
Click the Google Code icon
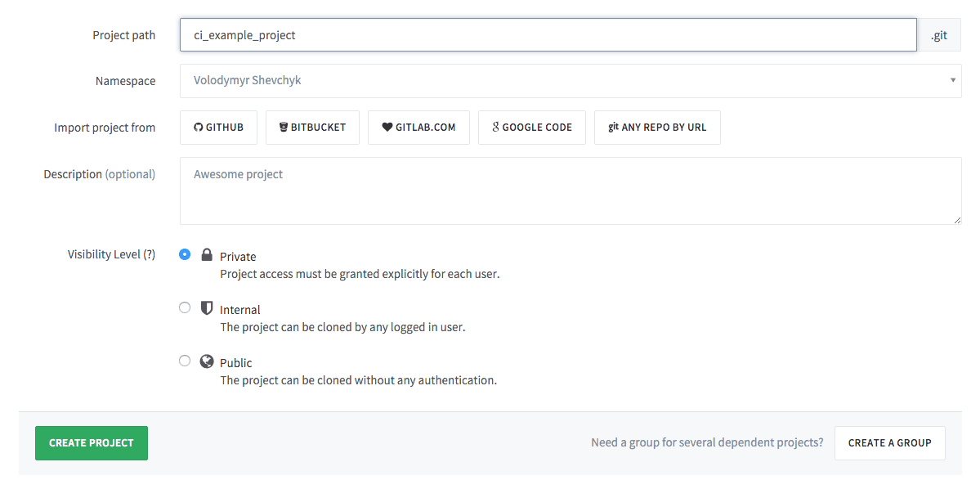[494, 127]
